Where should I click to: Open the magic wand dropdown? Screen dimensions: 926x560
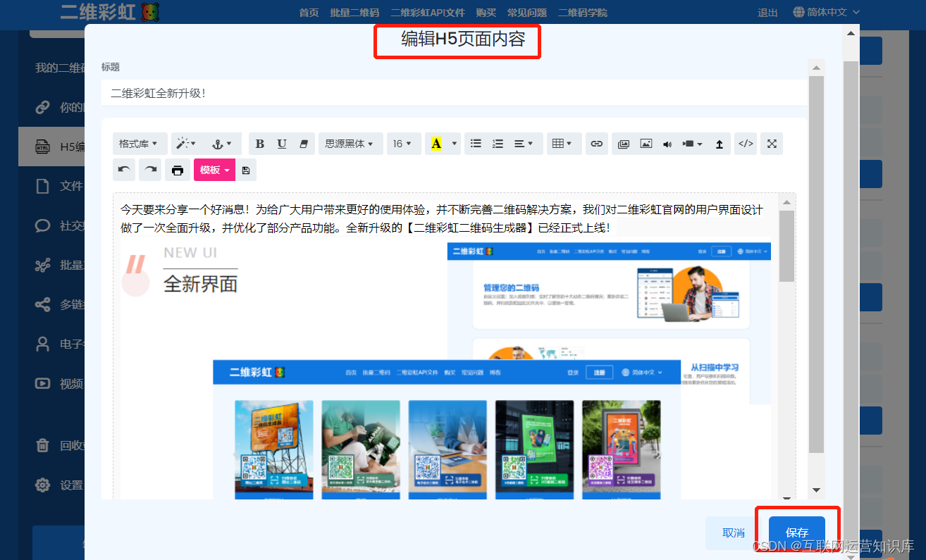(x=186, y=144)
